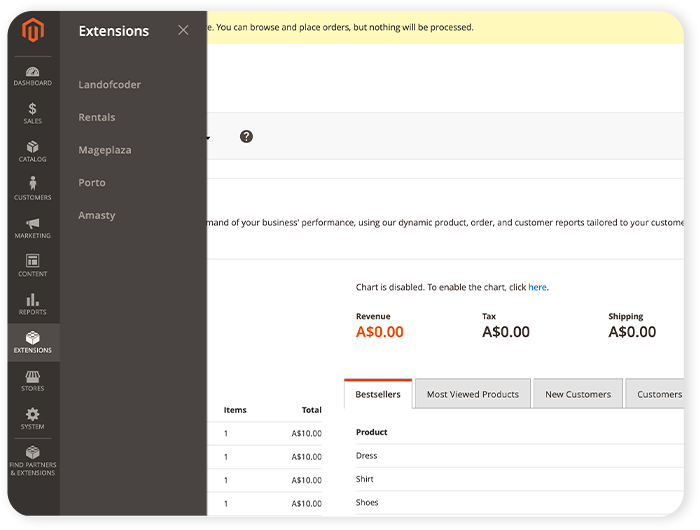Click the help question mark icon
This screenshot has height=530, width=700.
pyautogui.click(x=246, y=136)
